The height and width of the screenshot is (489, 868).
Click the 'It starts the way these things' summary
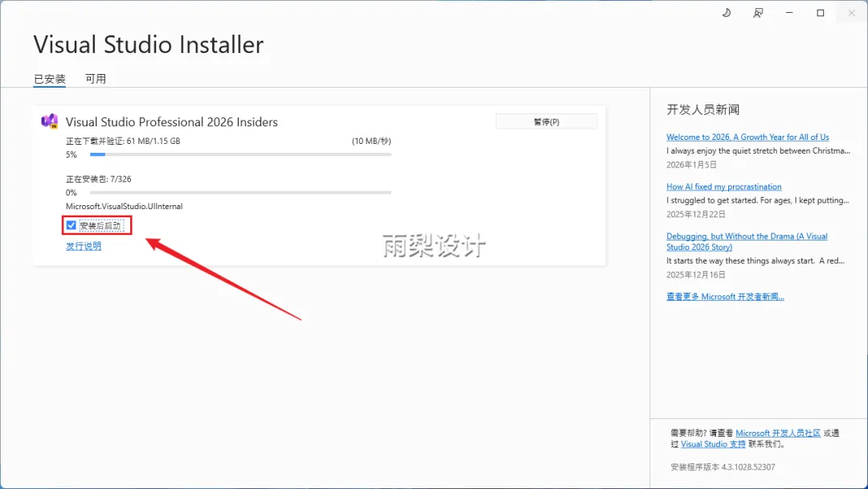[755, 261]
